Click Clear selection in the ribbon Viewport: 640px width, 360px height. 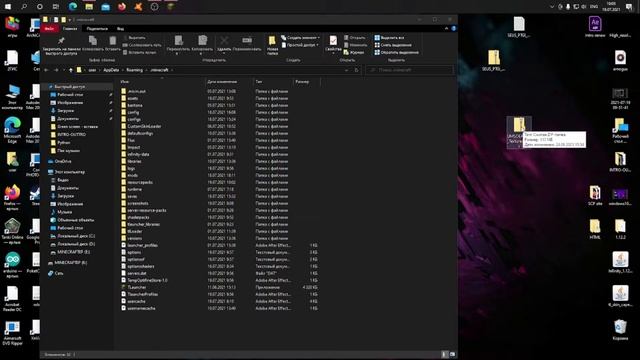(x=393, y=45)
